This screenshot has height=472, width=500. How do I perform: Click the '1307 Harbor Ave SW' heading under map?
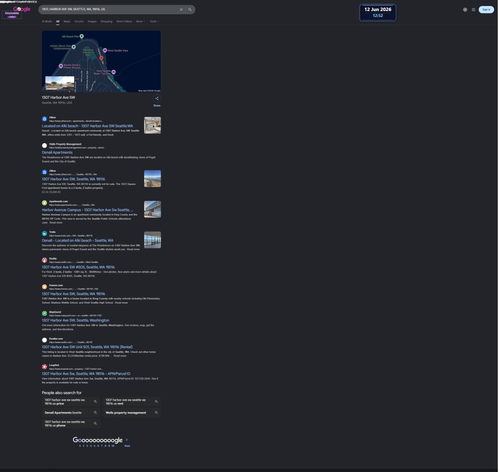pyautogui.click(x=58, y=98)
